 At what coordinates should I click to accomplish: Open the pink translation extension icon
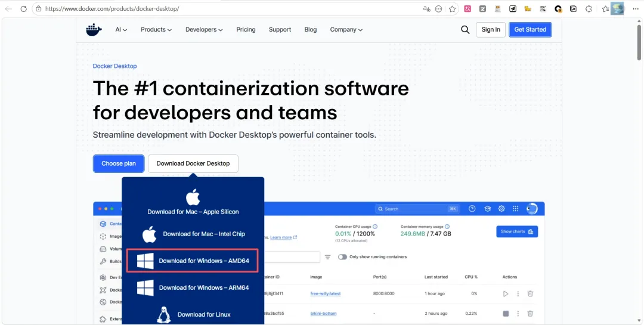pyautogui.click(x=467, y=8)
